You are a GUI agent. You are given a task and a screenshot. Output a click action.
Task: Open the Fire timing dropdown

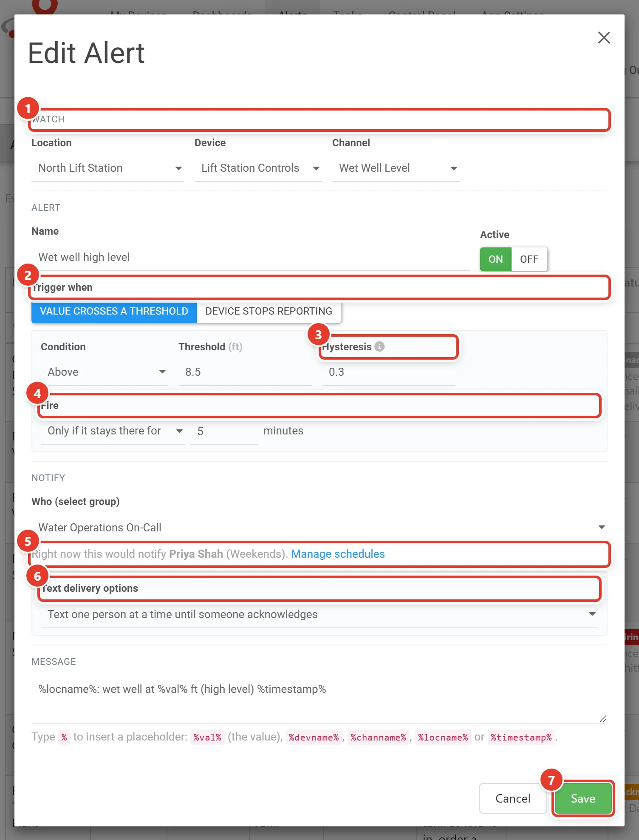coord(113,431)
